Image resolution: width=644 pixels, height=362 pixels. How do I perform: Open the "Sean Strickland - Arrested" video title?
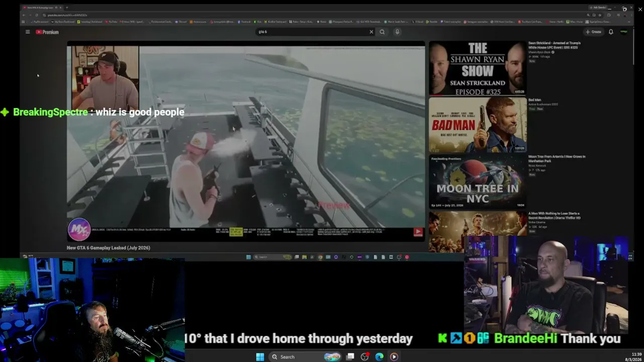(554, 45)
